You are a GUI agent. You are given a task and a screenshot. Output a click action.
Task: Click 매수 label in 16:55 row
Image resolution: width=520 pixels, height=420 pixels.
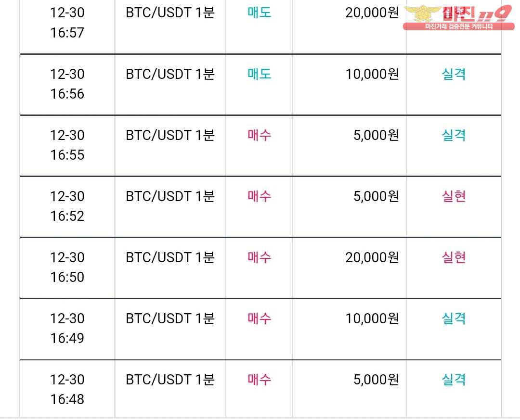(260, 135)
